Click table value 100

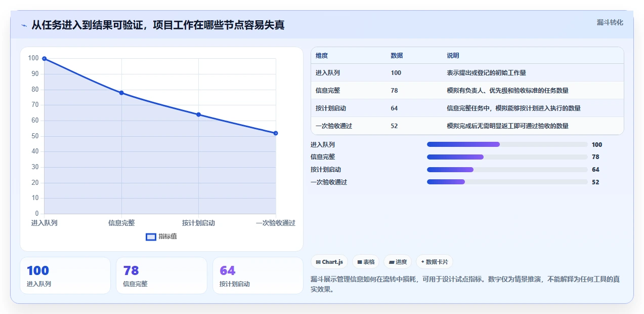tap(396, 73)
